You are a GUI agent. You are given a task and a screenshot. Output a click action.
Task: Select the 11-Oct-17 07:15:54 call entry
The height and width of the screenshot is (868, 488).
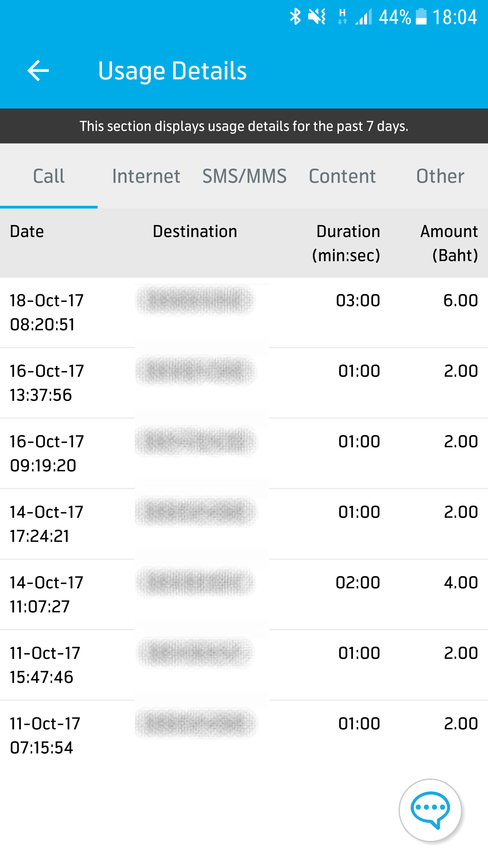click(x=244, y=735)
